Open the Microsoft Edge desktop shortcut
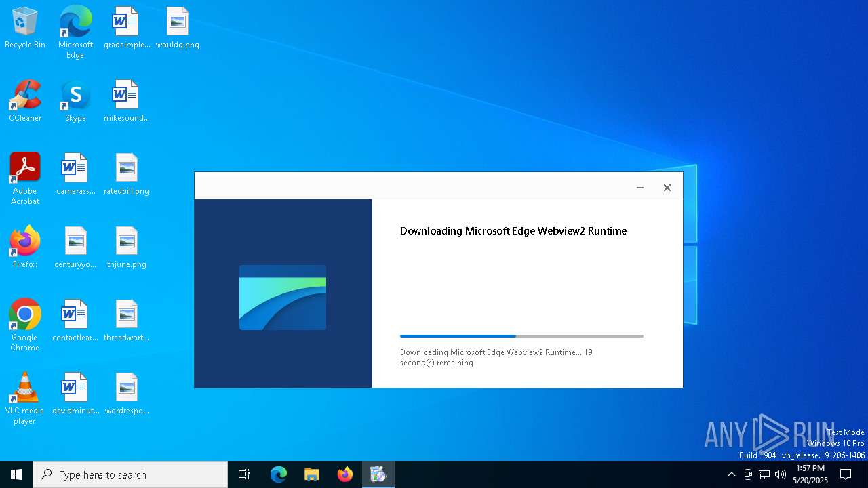 coord(75,33)
